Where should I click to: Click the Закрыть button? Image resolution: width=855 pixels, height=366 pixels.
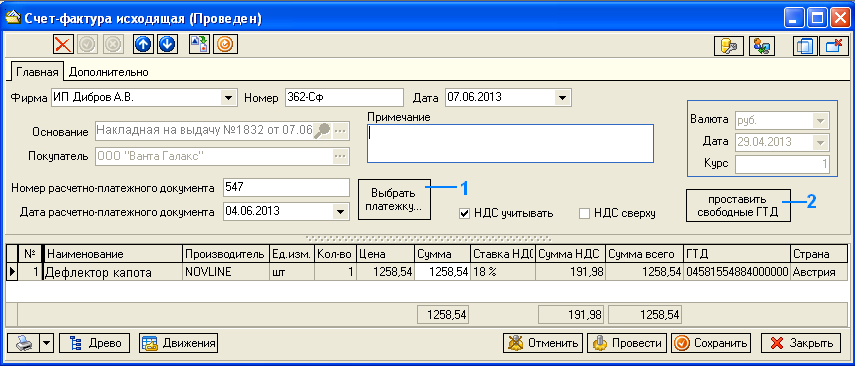[x=802, y=343]
